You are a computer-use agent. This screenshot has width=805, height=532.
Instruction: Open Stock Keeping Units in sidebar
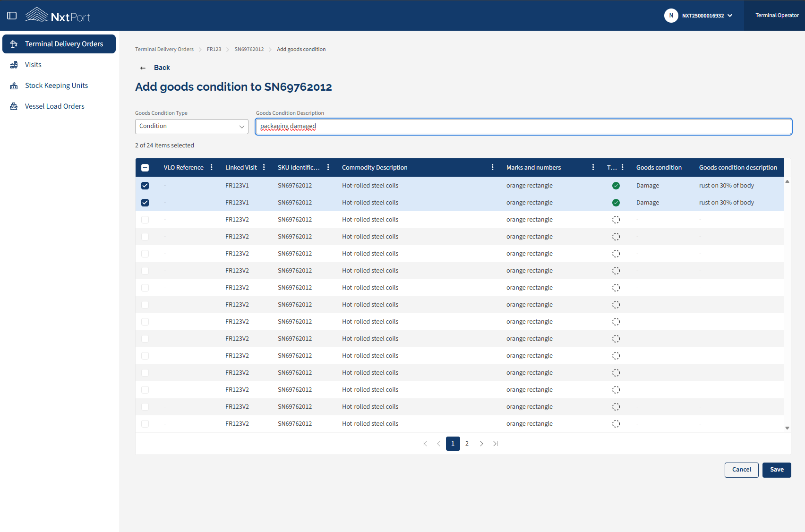pyautogui.click(x=59, y=86)
